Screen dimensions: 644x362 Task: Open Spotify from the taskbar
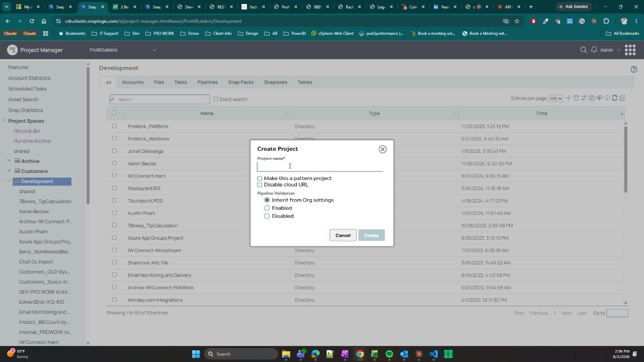coord(389,354)
